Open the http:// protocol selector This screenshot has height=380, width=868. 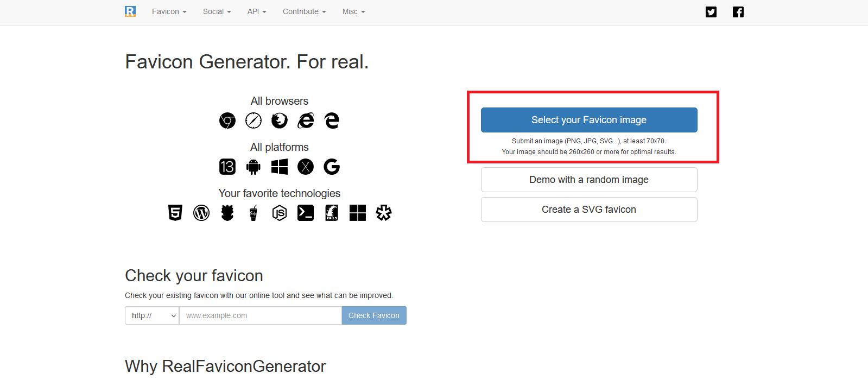point(152,315)
